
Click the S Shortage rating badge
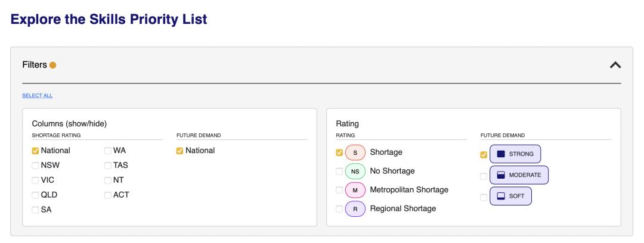coord(355,153)
